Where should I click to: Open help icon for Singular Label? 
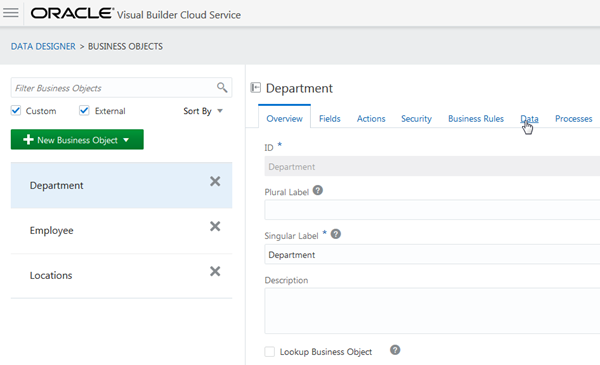coord(336,234)
